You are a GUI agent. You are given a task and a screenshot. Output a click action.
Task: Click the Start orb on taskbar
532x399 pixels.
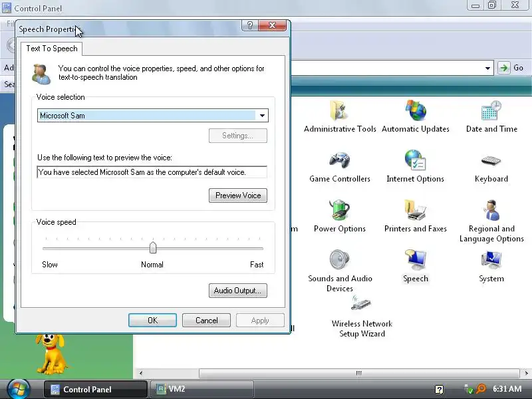pos(19,389)
